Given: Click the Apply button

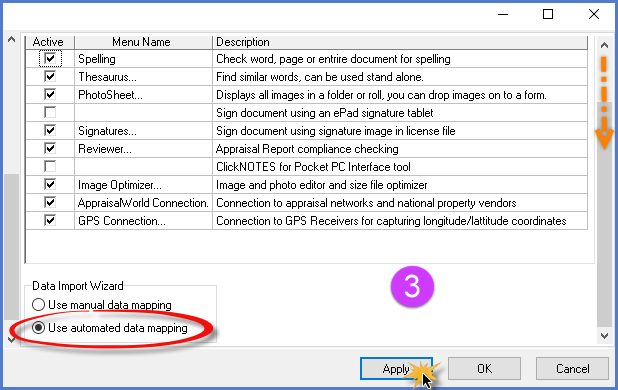Looking at the screenshot, I should coord(396,369).
